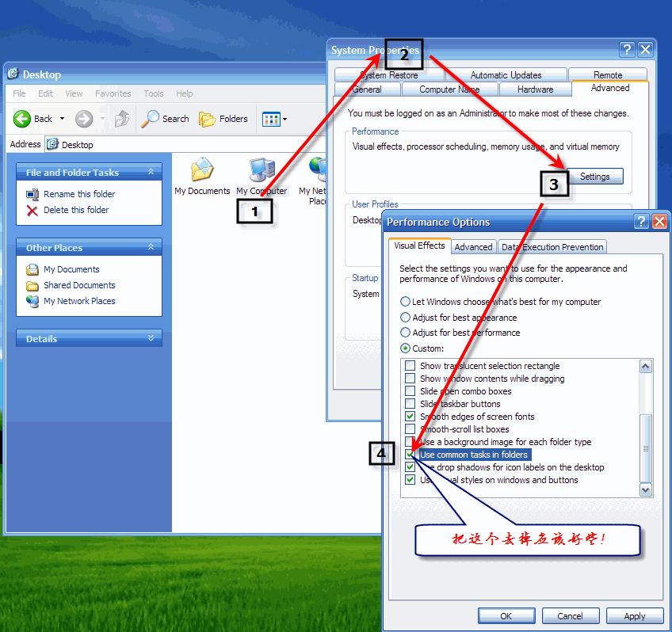This screenshot has width=672, height=632.
Task: Collapse the Other Places panel
Action: tap(151, 247)
